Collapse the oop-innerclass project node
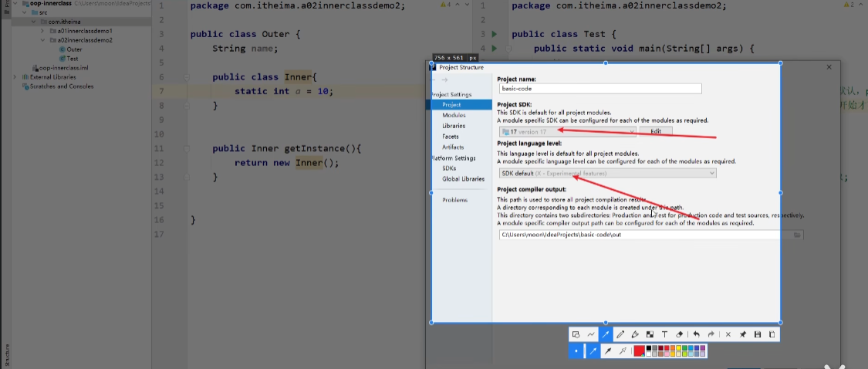 click(15, 3)
